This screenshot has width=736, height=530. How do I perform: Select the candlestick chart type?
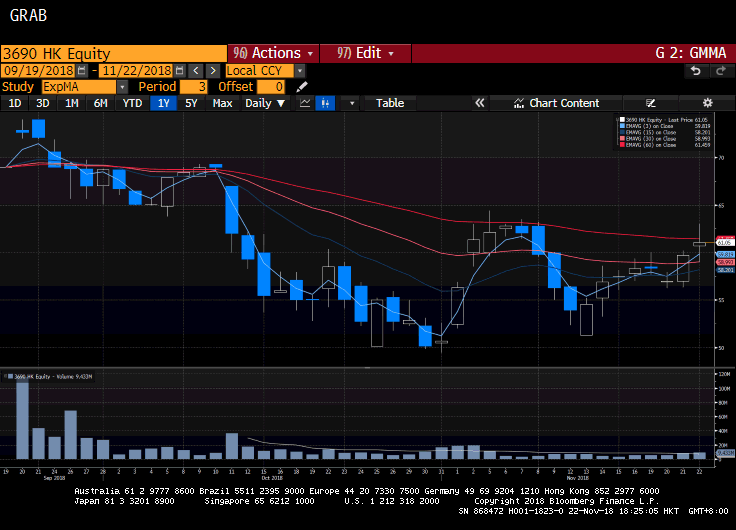click(x=325, y=103)
